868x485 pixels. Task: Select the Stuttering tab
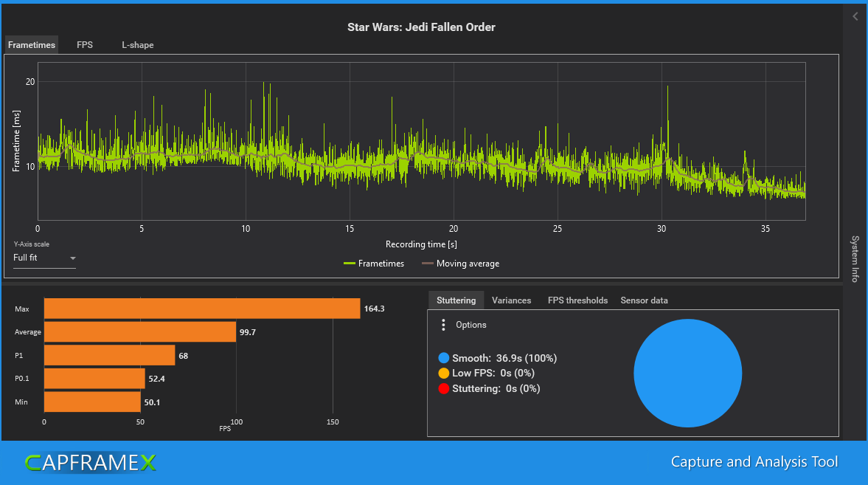point(456,300)
